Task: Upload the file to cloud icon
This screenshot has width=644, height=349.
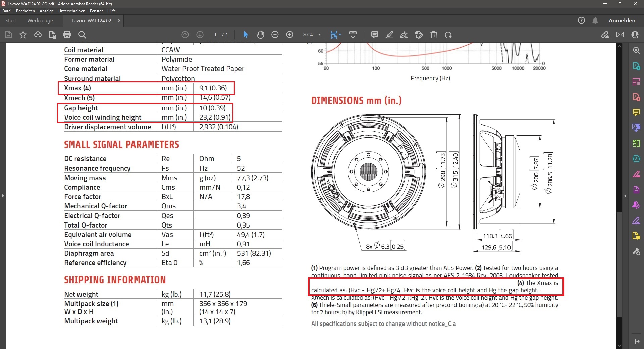Action: 38,35
